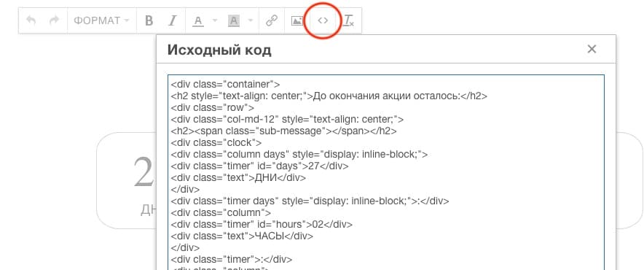Apply text color with the A button

tap(198, 20)
